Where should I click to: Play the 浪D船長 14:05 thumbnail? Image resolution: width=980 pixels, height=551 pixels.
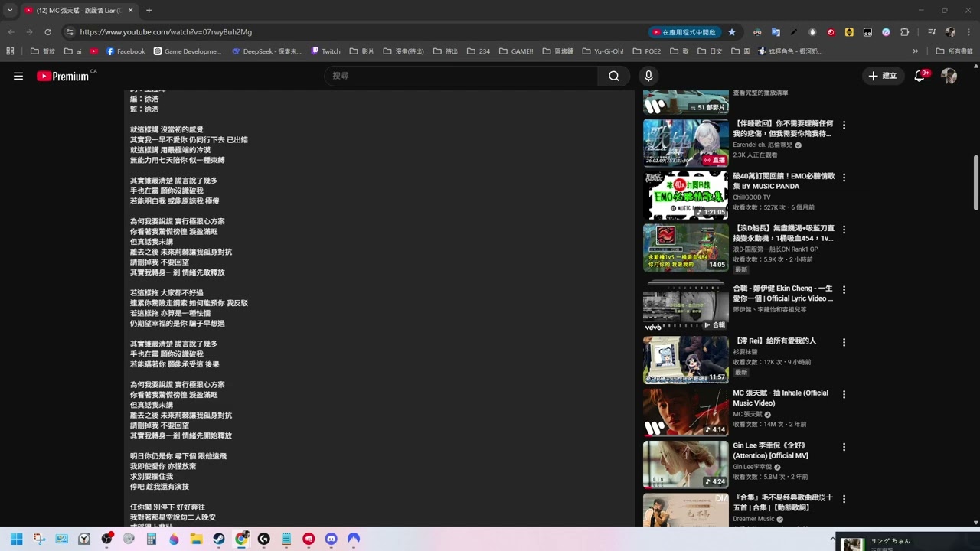tap(685, 246)
